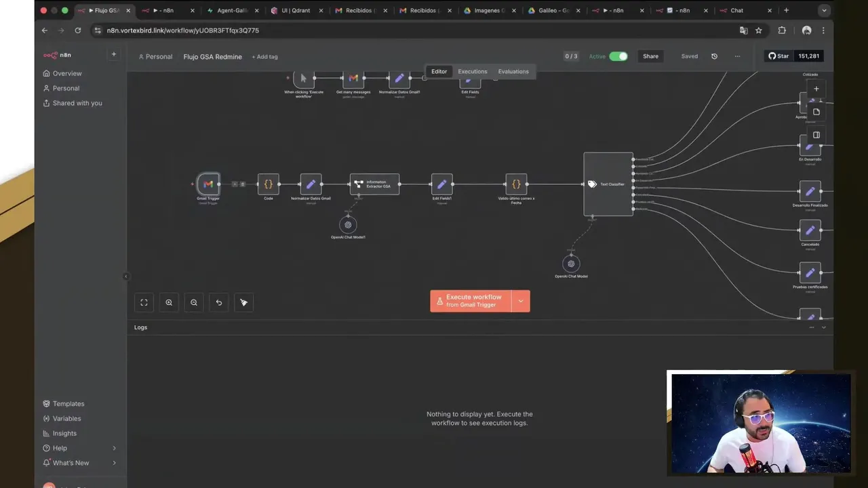Open Overview in the sidebar
This screenshot has width=868, height=488.
click(x=67, y=73)
